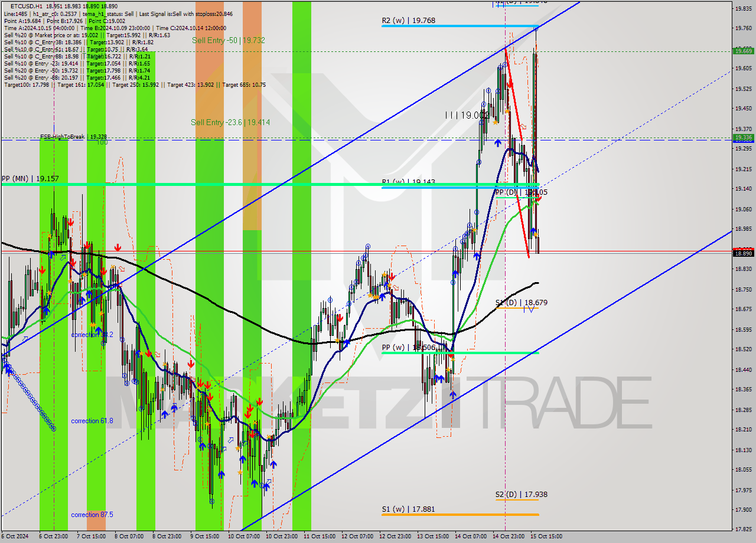Select the 'correction 61.8' Fibonacci label

[92, 421]
